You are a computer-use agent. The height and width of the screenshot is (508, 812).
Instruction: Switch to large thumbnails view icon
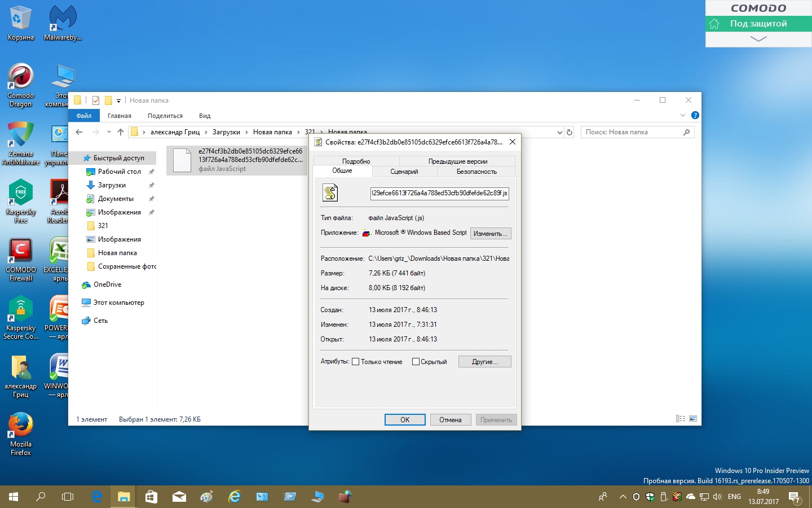click(693, 419)
